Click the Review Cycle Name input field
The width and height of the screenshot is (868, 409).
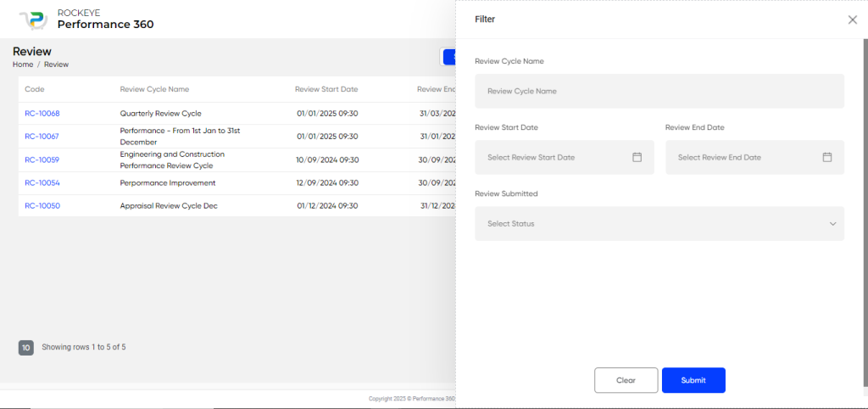659,91
